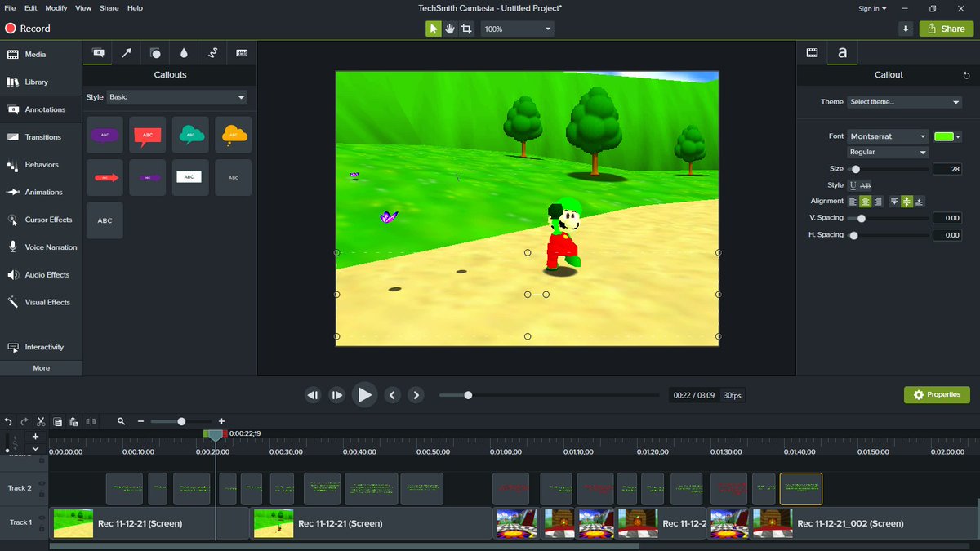
Task: Open the Style Basic dropdown
Action: click(x=177, y=97)
